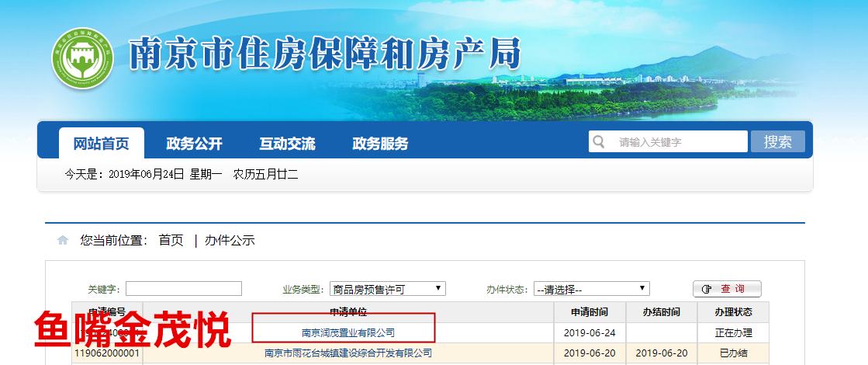Screen dimensions: 868x365
Task: Select the 已办结 status cell
Action: coord(734,353)
